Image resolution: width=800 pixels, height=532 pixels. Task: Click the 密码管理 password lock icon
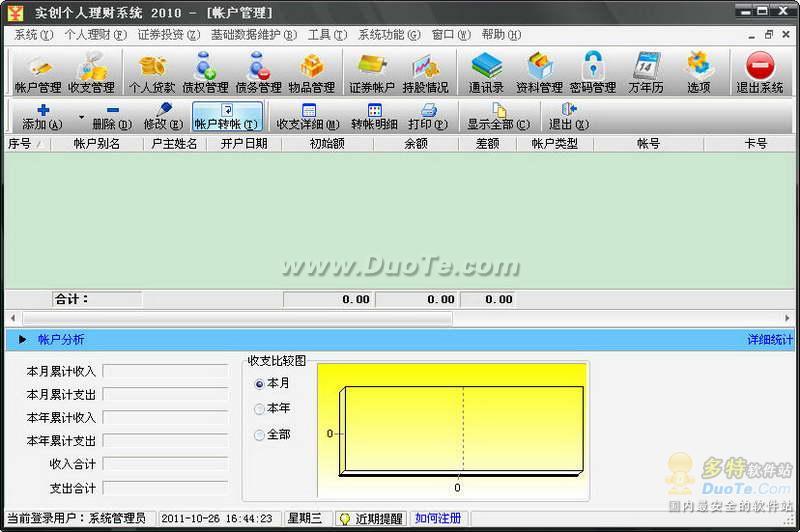(x=592, y=72)
